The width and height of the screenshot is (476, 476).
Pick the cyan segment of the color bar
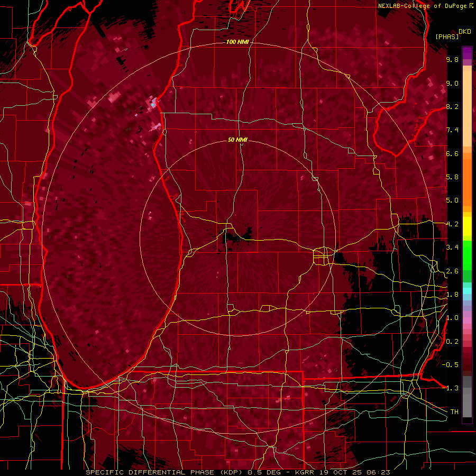tap(467, 291)
